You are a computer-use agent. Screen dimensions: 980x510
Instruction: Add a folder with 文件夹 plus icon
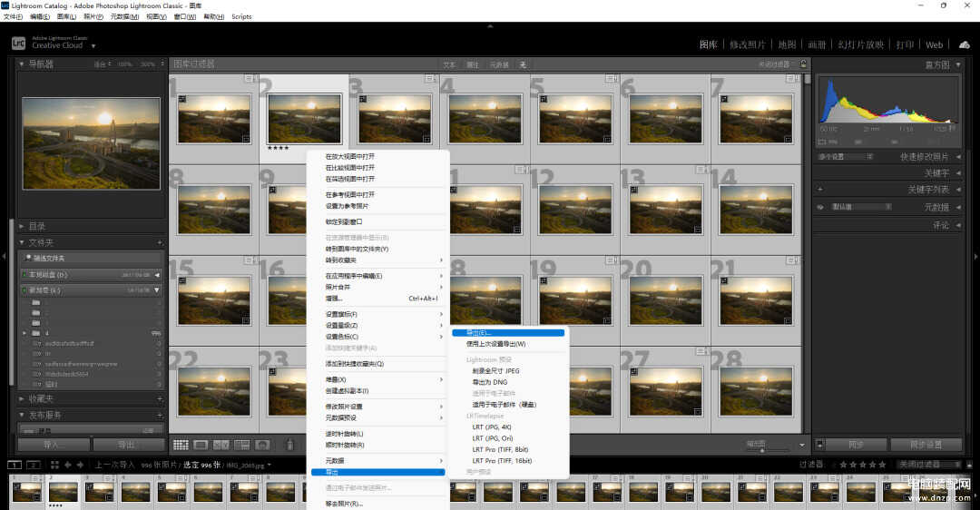(x=160, y=242)
